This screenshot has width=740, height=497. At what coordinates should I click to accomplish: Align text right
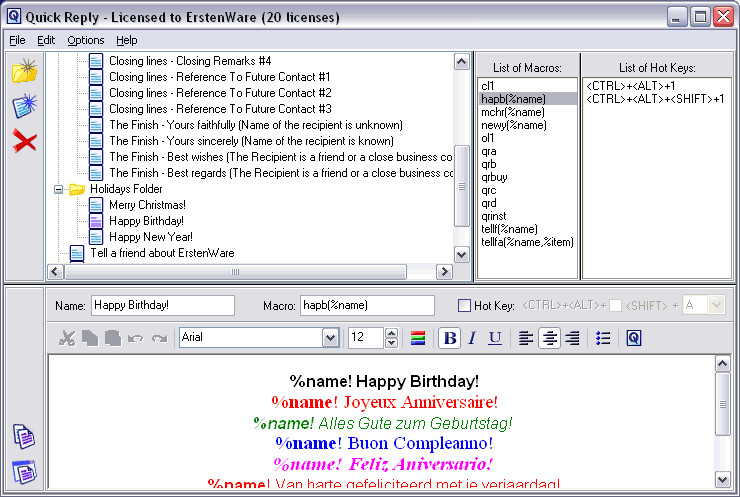(572, 338)
